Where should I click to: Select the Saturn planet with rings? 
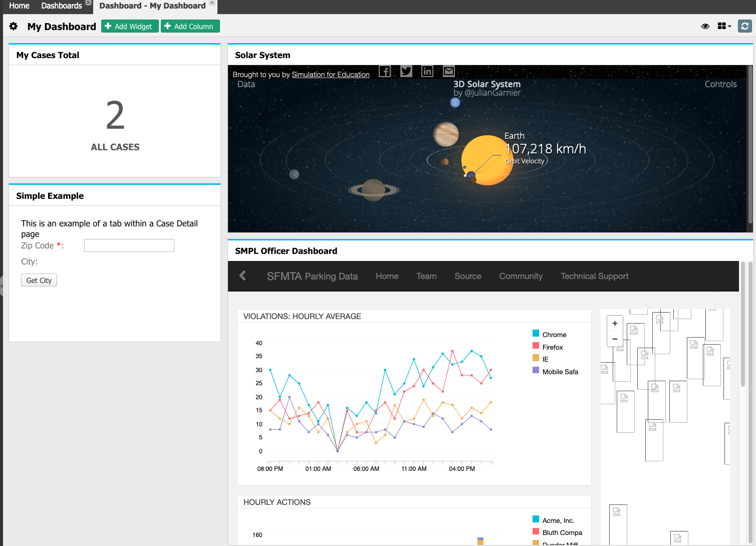[374, 190]
